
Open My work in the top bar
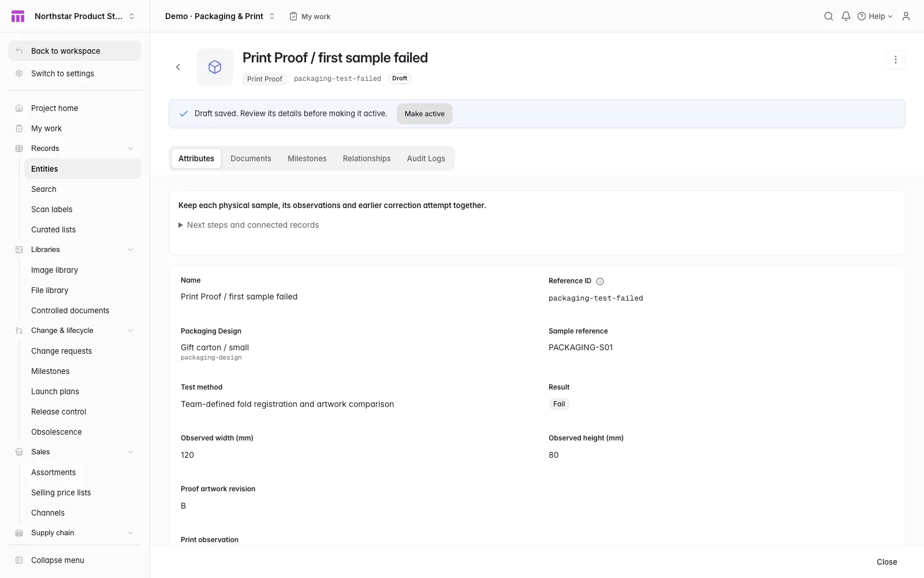[x=310, y=16]
